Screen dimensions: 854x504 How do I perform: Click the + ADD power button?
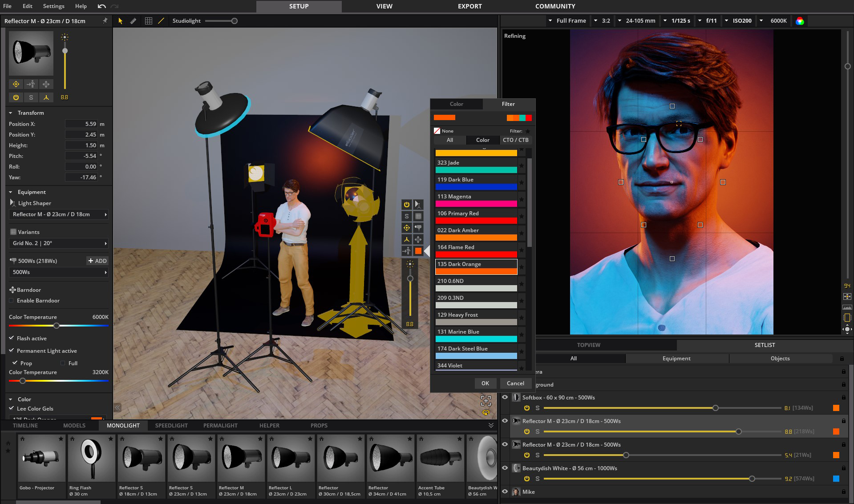click(97, 261)
